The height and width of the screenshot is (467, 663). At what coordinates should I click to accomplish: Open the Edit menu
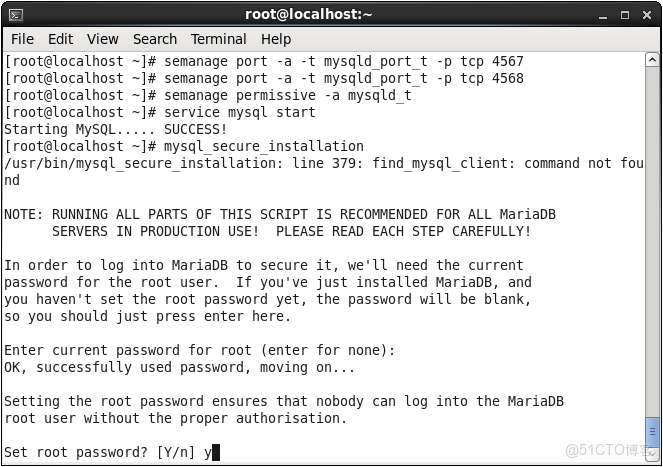60,39
